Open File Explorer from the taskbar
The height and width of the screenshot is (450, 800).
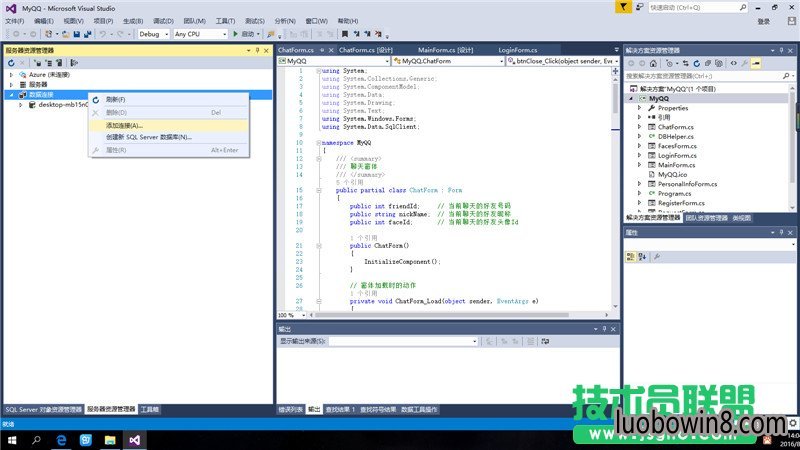[x=110, y=440]
